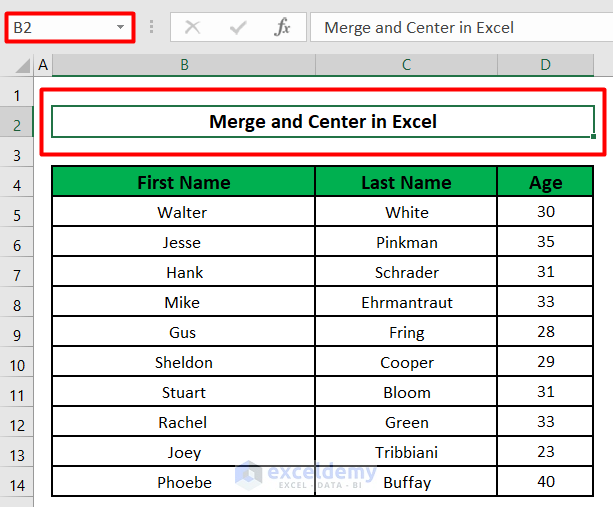Click the Enter checkmark formula bar icon
The image size is (613, 507).
point(237,27)
